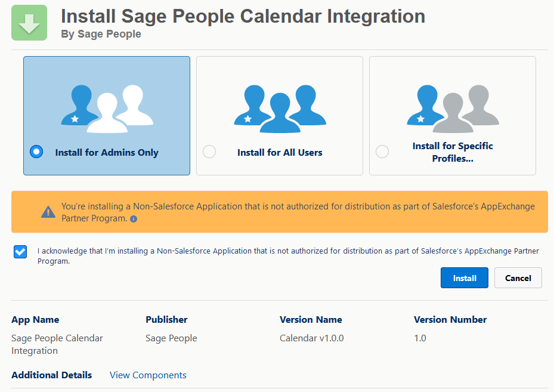
Task: Select the Install for Admins Only radio button
Action: coord(36,152)
